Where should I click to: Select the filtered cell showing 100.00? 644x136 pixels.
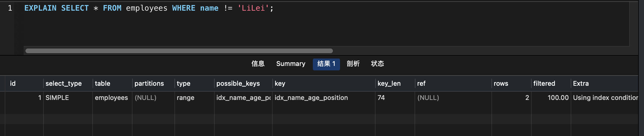(558, 98)
